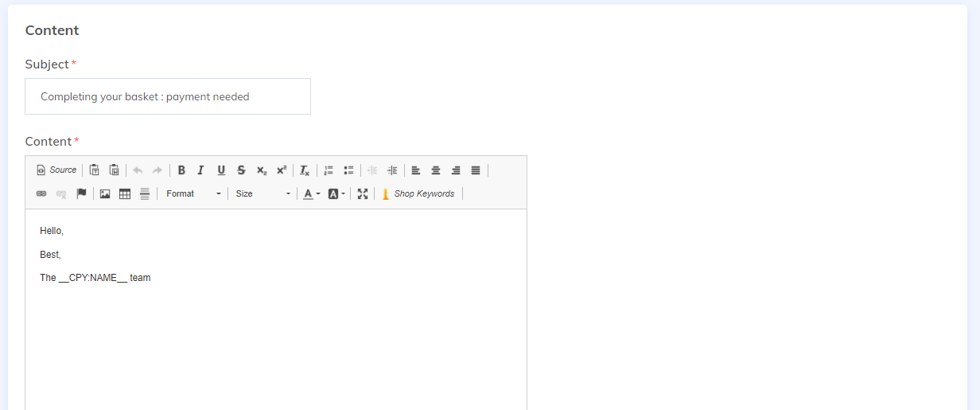The height and width of the screenshot is (410, 980).
Task: Toggle bold formatting in editor toolbar
Action: [181, 170]
